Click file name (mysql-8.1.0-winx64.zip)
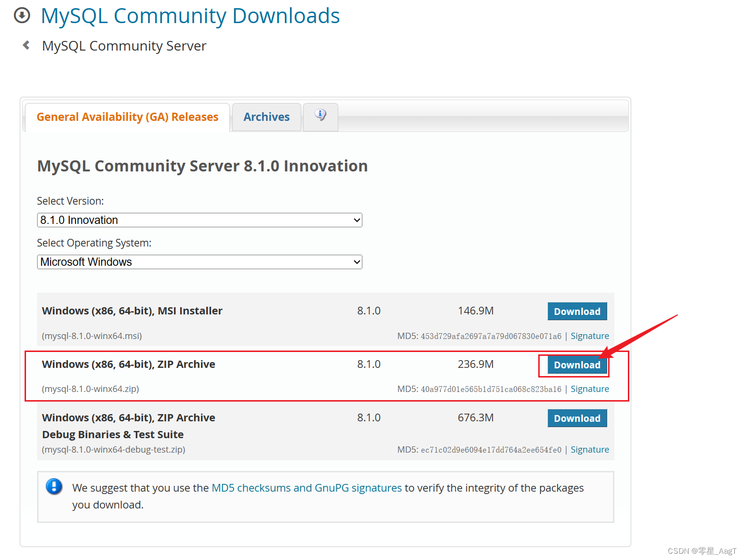 click(x=90, y=389)
